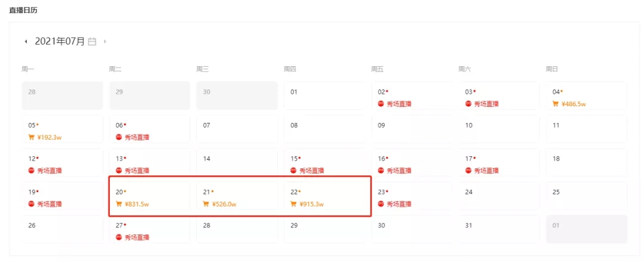Click red live icon on July 27
Viewport: 644px width, 262px height.
[119, 238]
